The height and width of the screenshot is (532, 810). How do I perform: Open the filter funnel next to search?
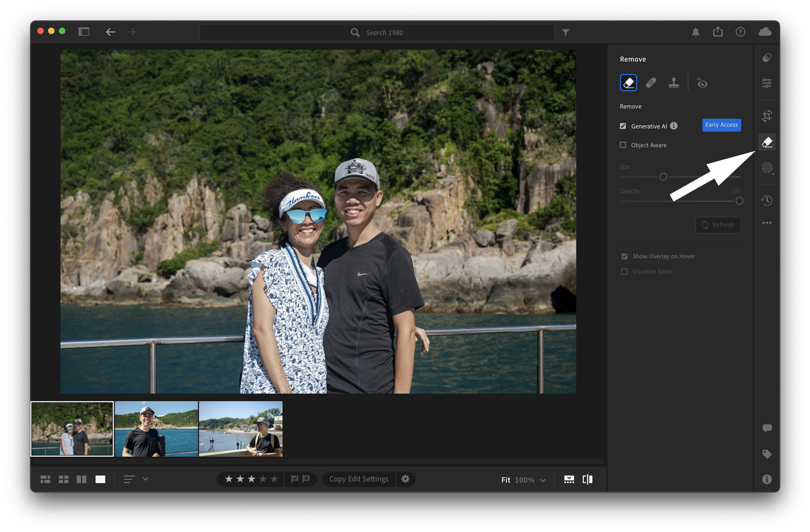point(566,32)
